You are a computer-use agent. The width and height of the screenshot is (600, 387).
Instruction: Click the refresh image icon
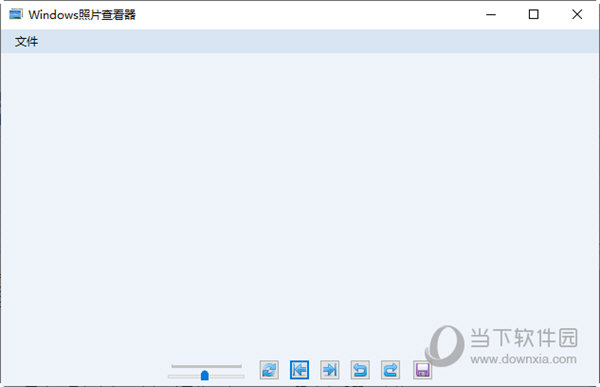pyautogui.click(x=269, y=370)
